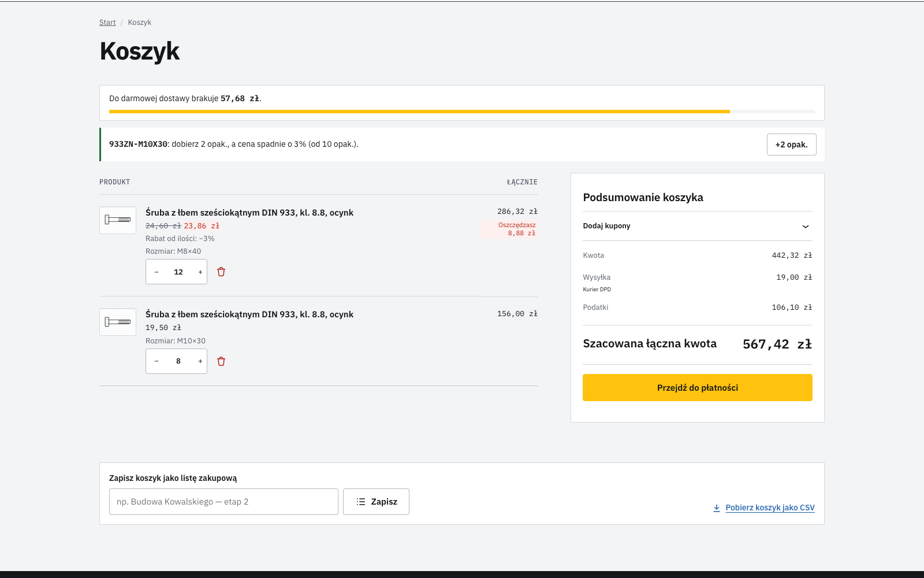
Task: Open M8×40 Śruba product title
Action: [x=249, y=213]
